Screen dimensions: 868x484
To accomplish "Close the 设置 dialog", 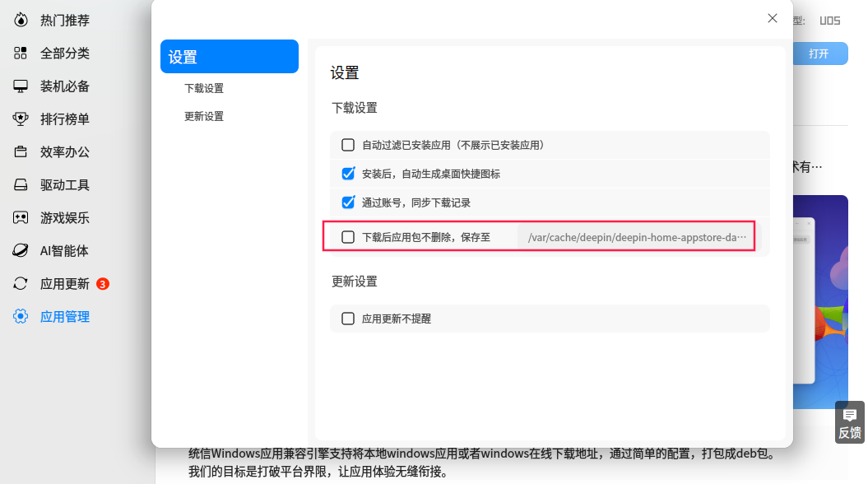I will pyautogui.click(x=773, y=18).
